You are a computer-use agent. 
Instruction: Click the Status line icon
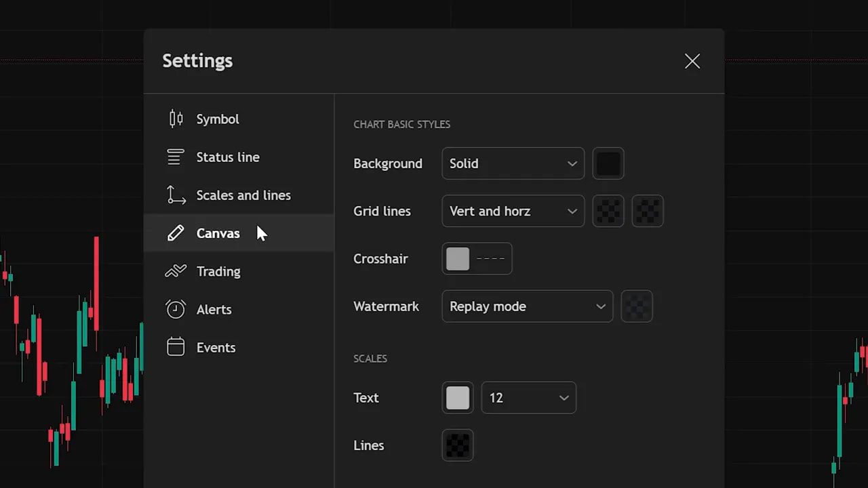click(x=176, y=157)
